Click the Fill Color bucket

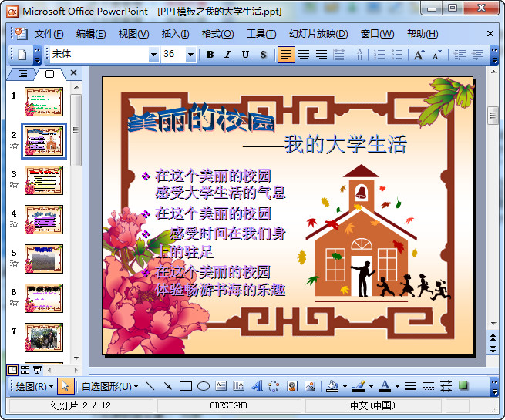[x=333, y=386]
